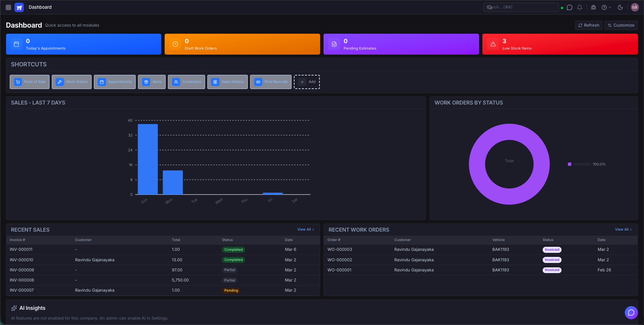Click the green online status dot

[x=562, y=8]
